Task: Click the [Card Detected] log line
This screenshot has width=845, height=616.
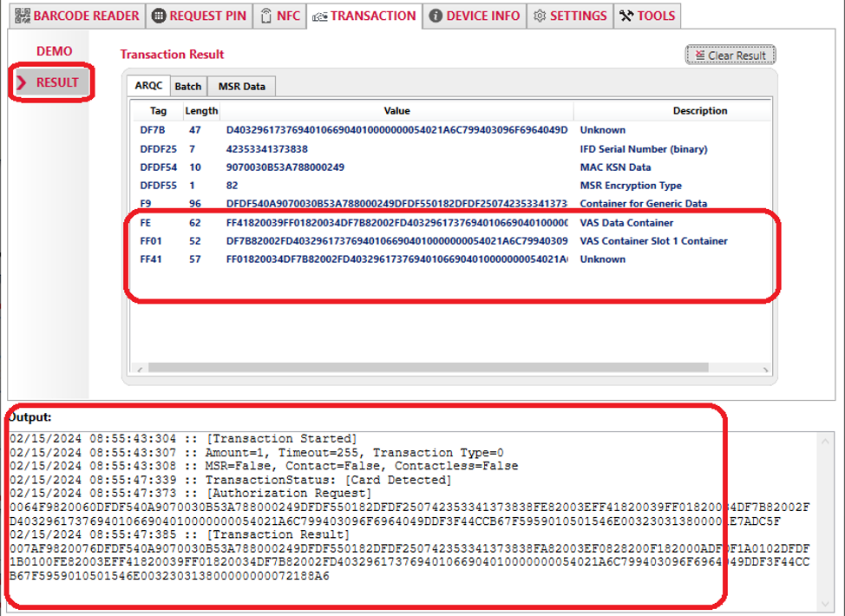Action: (x=231, y=480)
